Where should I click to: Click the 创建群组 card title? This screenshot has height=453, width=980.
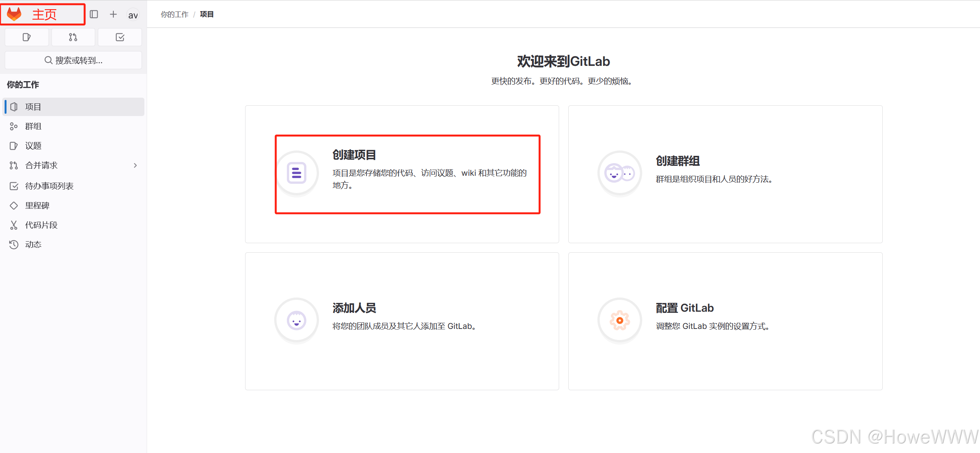(x=678, y=161)
